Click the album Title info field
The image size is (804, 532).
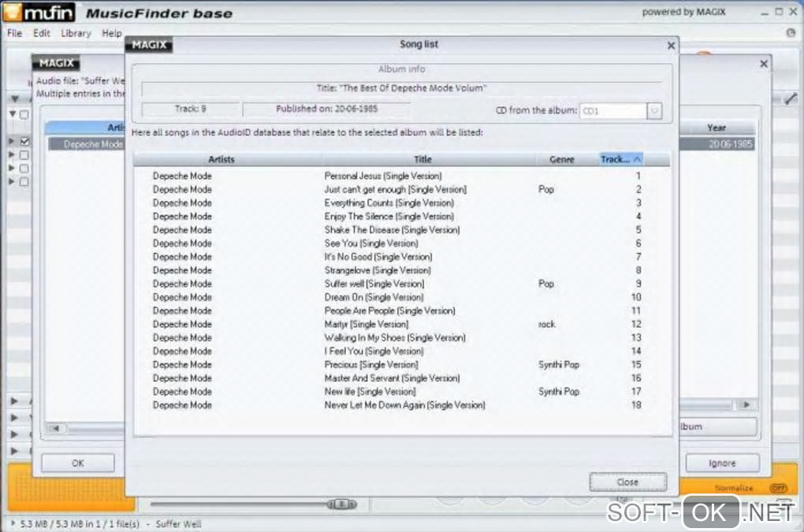(x=401, y=88)
